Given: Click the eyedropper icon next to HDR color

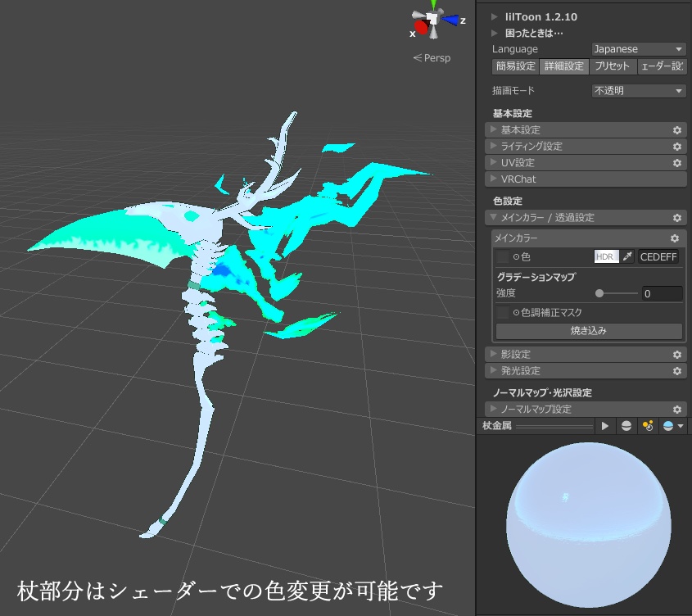Looking at the screenshot, I should coord(627,256).
